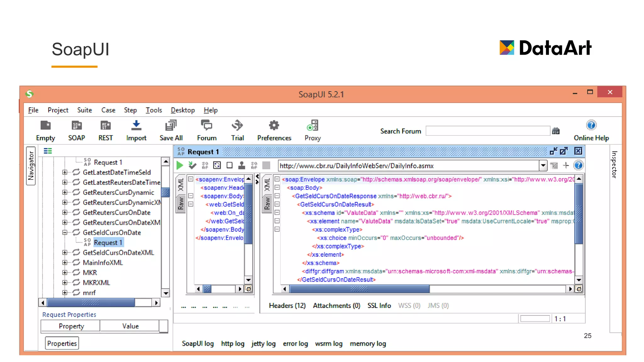This screenshot has width=644, height=362.
Task: Click navigator tree view toggle icon
Action: tap(48, 151)
